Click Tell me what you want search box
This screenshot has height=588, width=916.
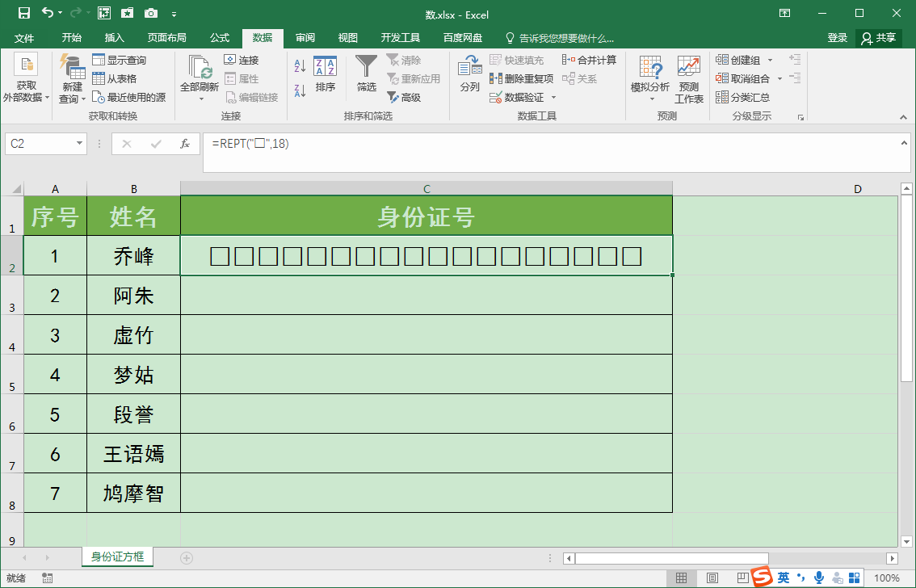pyautogui.click(x=560, y=39)
